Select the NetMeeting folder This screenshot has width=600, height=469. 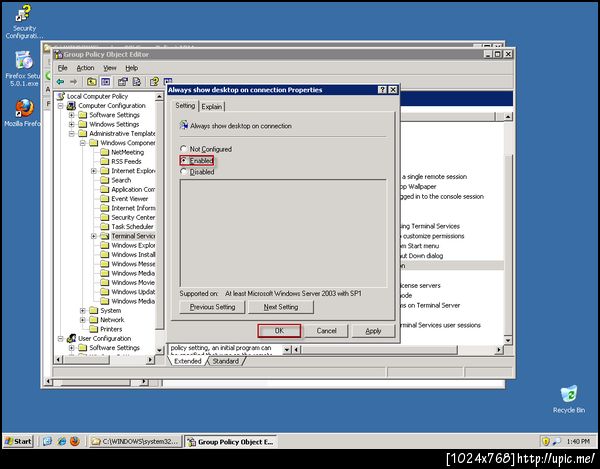[127, 152]
